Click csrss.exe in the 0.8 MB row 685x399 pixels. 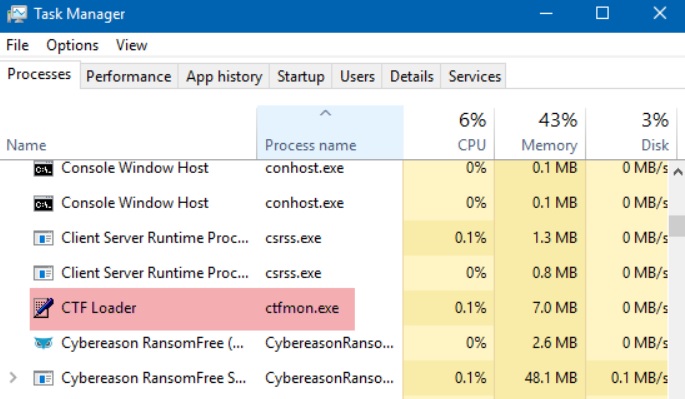click(x=293, y=273)
